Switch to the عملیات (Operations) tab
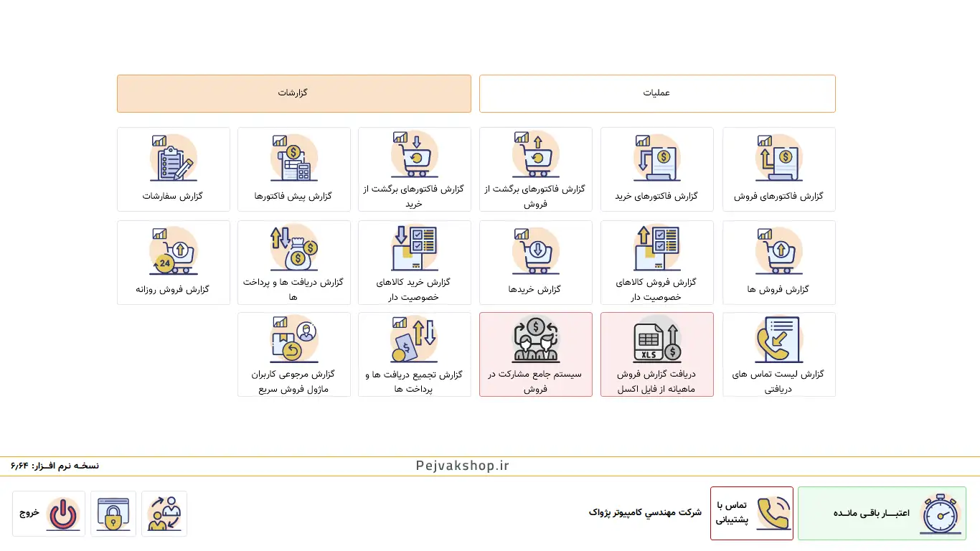This screenshot has width=980, height=551. tap(656, 93)
